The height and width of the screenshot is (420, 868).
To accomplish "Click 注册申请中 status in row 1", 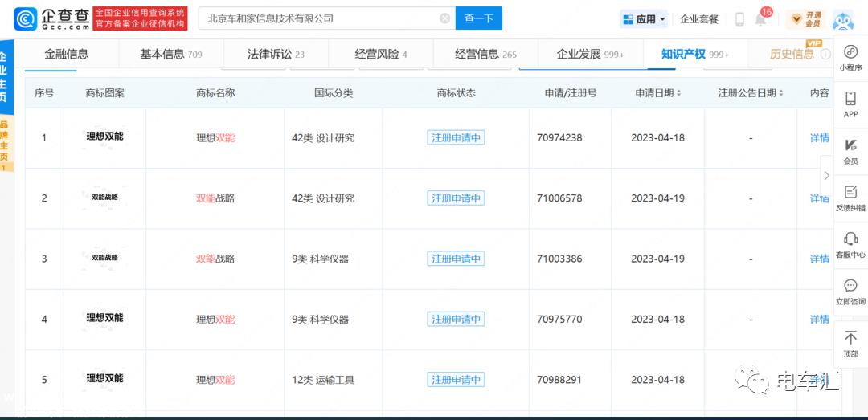I will pyautogui.click(x=456, y=138).
